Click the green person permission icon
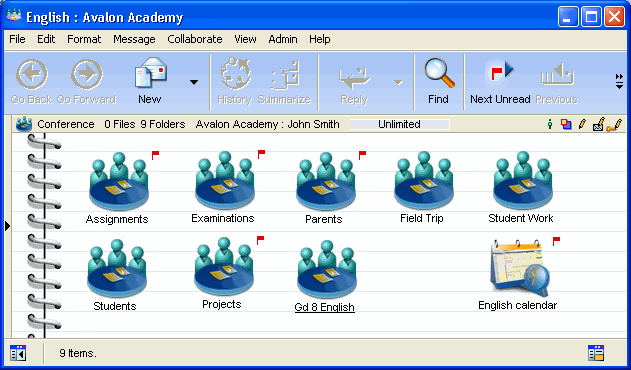Screen dimensions: 631x370 click(x=550, y=124)
